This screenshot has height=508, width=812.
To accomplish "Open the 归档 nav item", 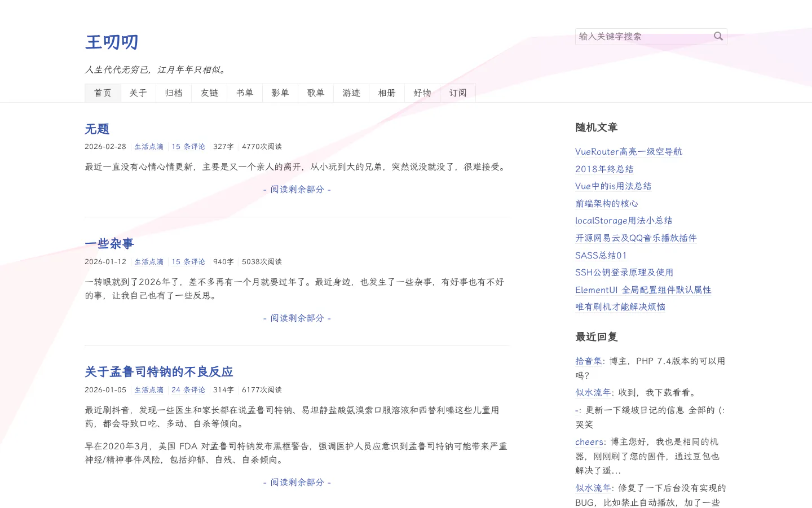I will (174, 93).
